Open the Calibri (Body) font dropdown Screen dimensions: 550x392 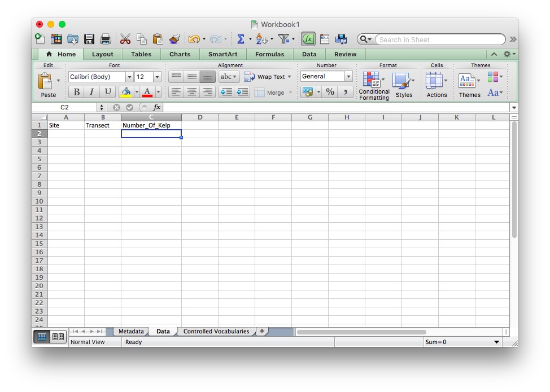pyautogui.click(x=129, y=77)
